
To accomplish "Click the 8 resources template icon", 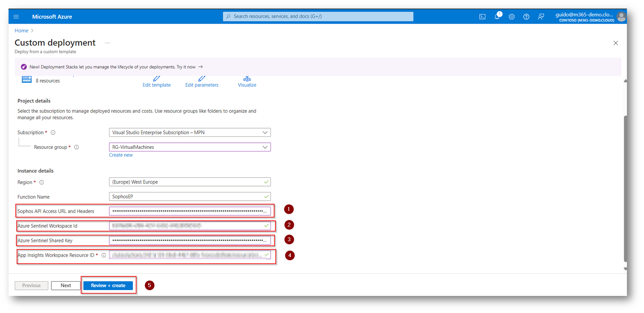I will pyautogui.click(x=27, y=79).
